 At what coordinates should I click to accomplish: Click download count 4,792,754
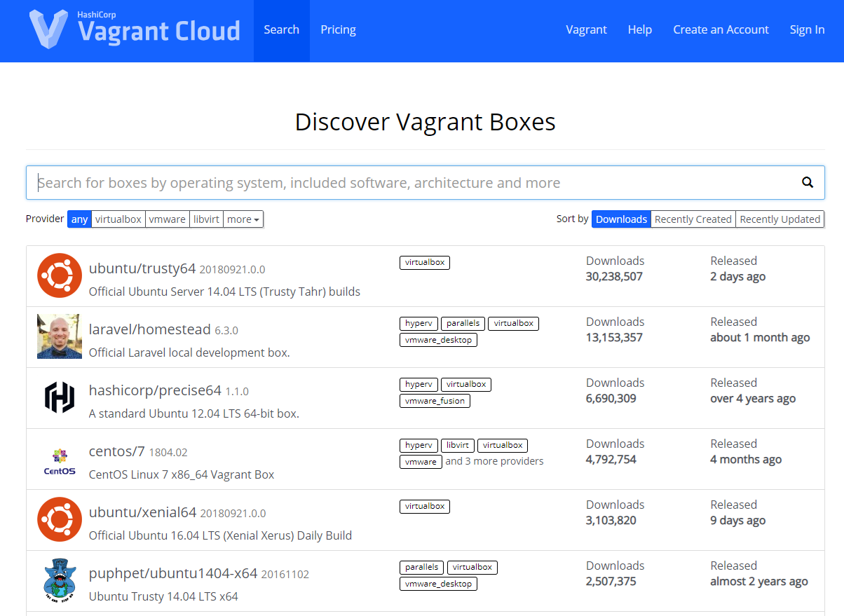[611, 460]
